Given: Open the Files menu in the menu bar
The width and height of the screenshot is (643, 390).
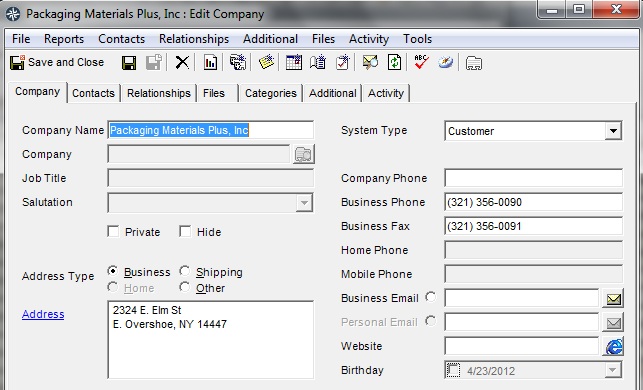Looking at the screenshot, I should (x=323, y=39).
